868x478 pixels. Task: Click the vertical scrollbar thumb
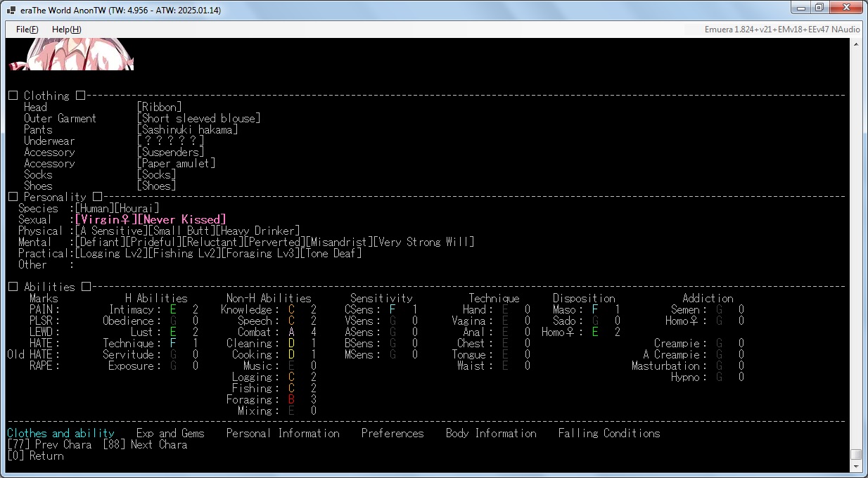(x=855, y=454)
